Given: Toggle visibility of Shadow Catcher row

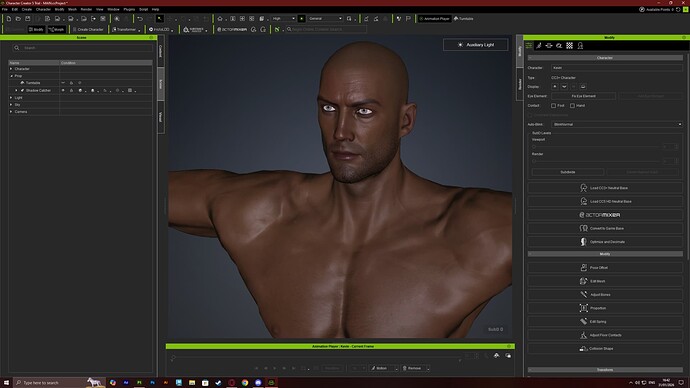Looking at the screenshot, I should tap(63, 90).
